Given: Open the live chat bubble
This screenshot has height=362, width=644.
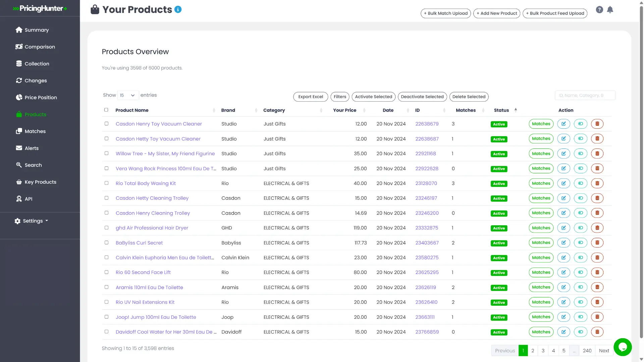Looking at the screenshot, I should pos(623,347).
